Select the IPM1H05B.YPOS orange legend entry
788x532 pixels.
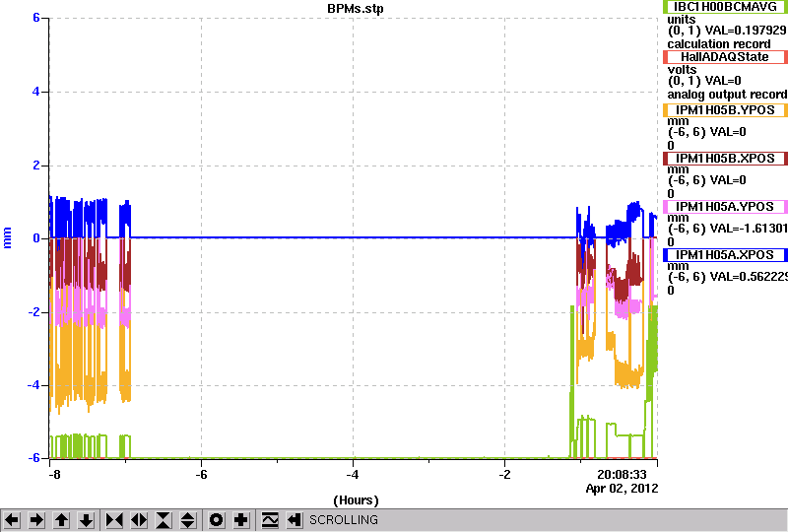[x=725, y=110]
